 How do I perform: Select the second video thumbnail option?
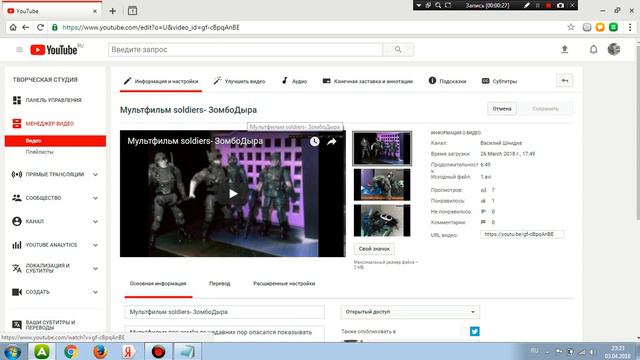382,184
